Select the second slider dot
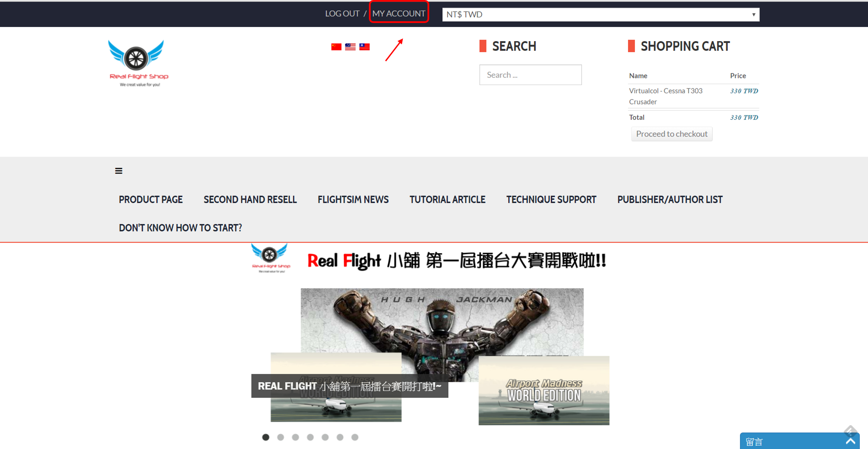Viewport: 868px width, 449px height. (x=280, y=437)
